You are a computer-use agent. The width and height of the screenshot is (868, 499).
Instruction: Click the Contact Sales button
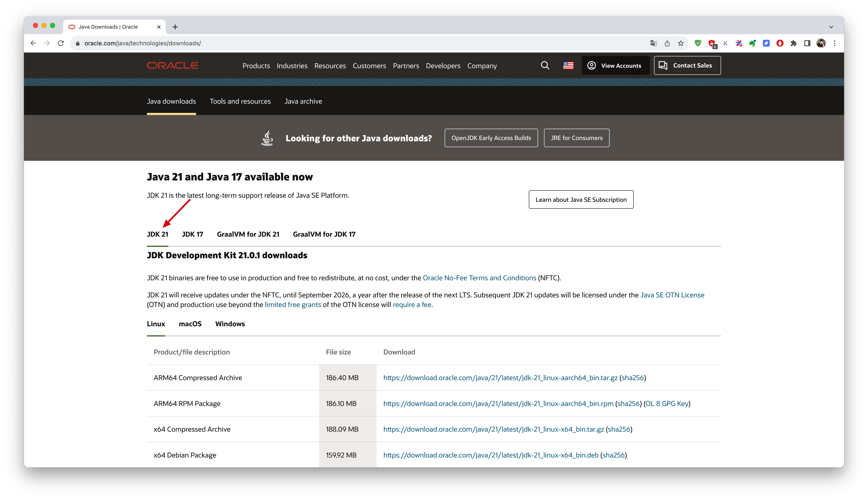[687, 65]
